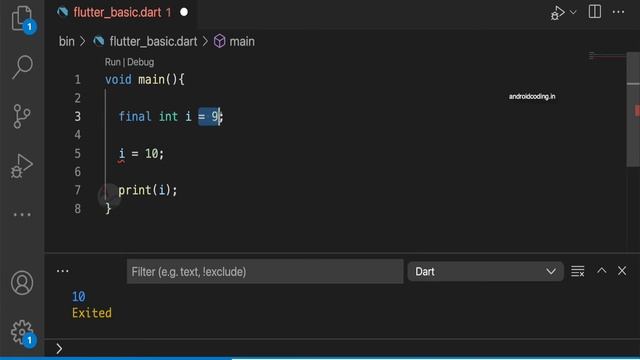
Task: Click the run/debug play icon in editor title
Action: point(558,13)
